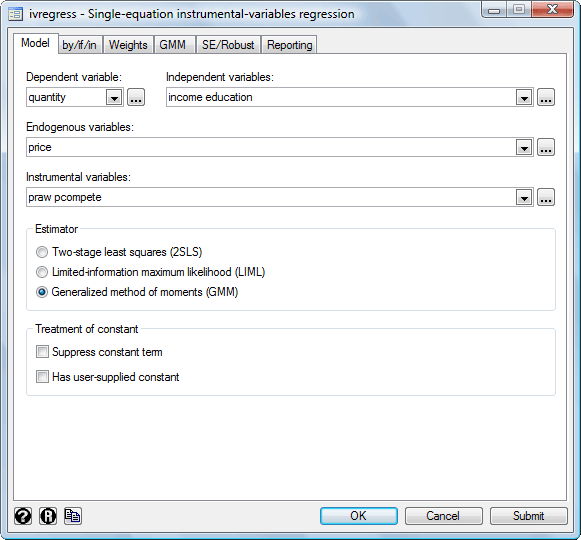Expand the Endogenous variables dropdown
The height and width of the screenshot is (540, 581).
pyautogui.click(x=524, y=148)
